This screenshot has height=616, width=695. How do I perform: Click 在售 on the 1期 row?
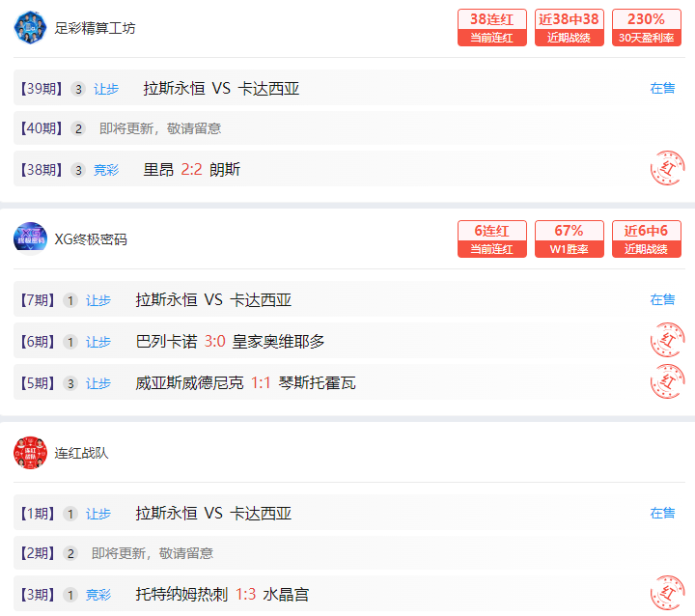[662, 513]
